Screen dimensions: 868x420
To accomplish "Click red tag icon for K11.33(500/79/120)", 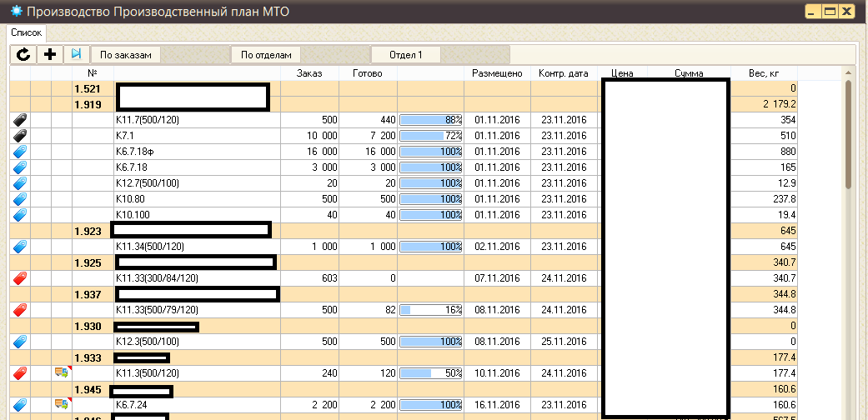I will coord(21,310).
